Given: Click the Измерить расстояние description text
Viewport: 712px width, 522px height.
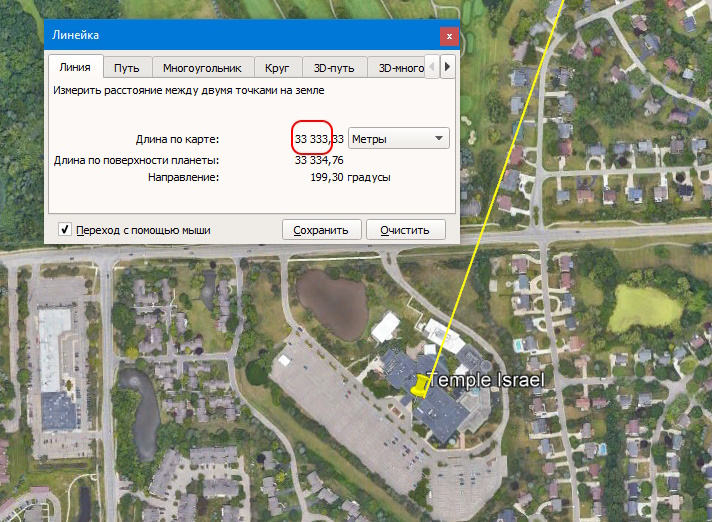Looking at the screenshot, I should [188, 90].
